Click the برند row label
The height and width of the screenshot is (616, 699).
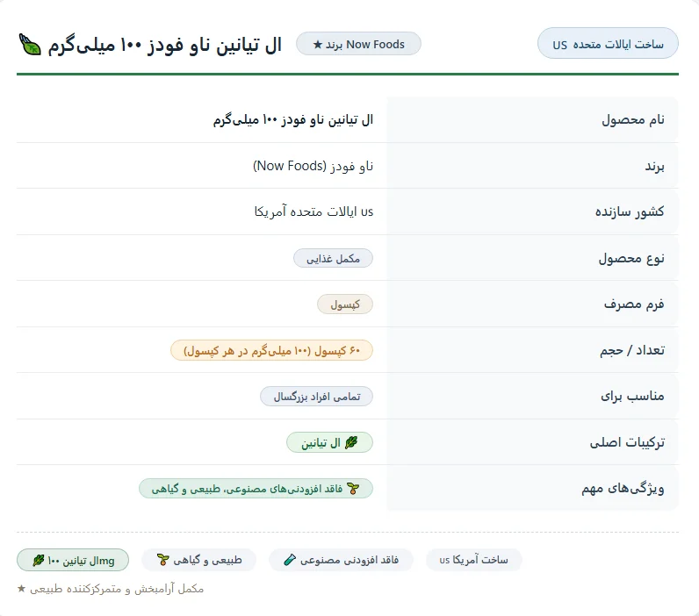coord(654,167)
